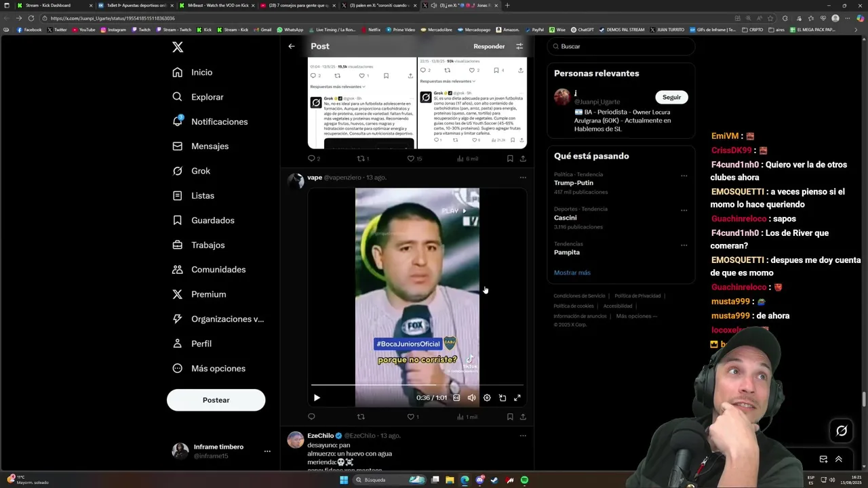Expand the messages drawer arrows
Image resolution: width=868 pixels, height=488 pixels.
[839, 459]
